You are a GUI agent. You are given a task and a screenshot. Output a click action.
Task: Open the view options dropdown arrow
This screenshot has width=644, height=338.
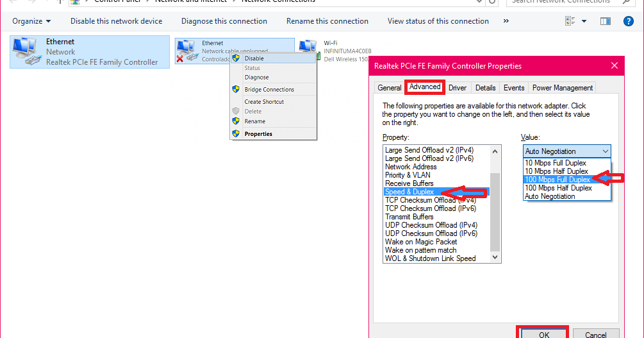pyautogui.click(x=584, y=21)
